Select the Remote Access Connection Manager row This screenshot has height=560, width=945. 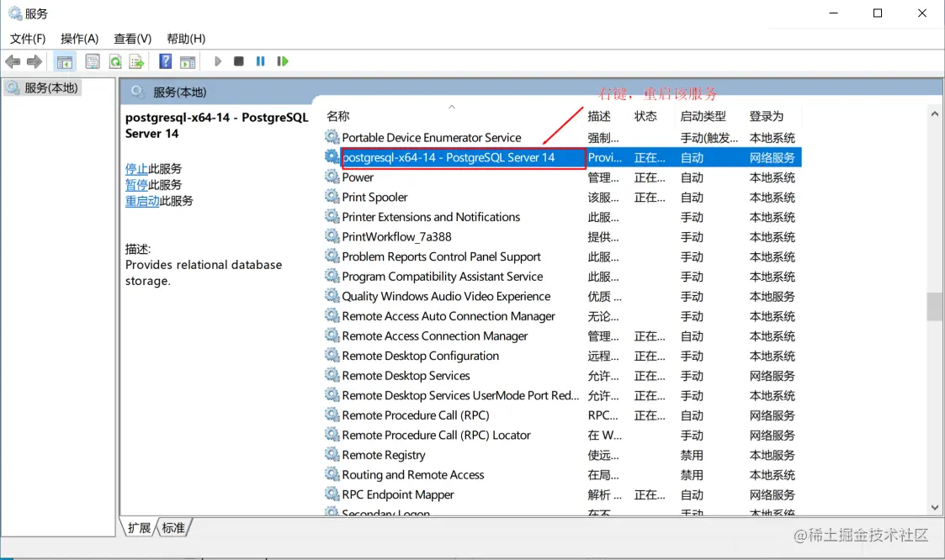coord(563,336)
